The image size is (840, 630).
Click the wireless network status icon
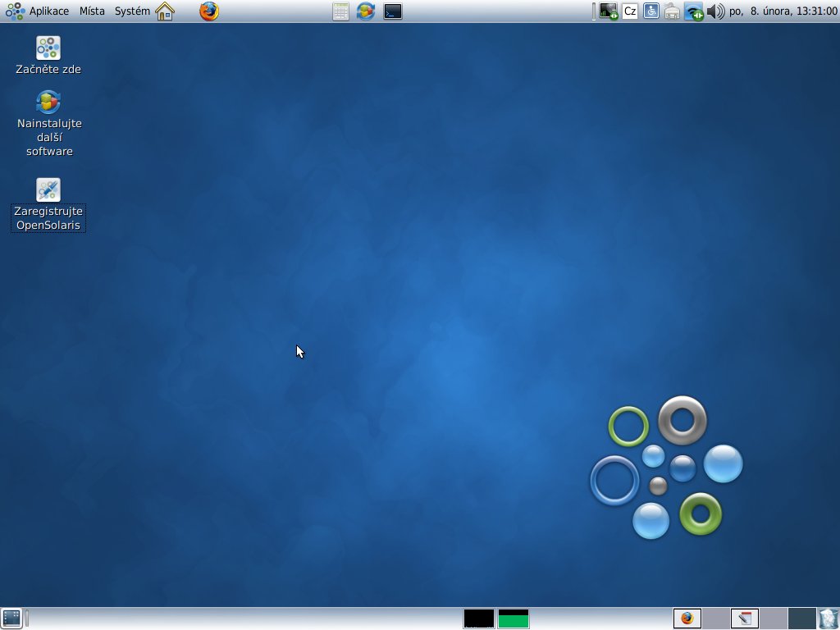(694, 11)
